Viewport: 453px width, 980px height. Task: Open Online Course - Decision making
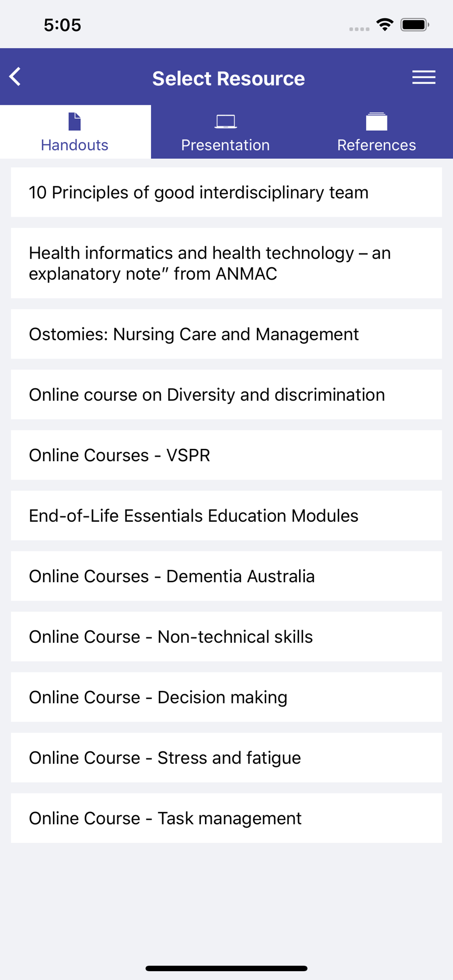(x=226, y=697)
